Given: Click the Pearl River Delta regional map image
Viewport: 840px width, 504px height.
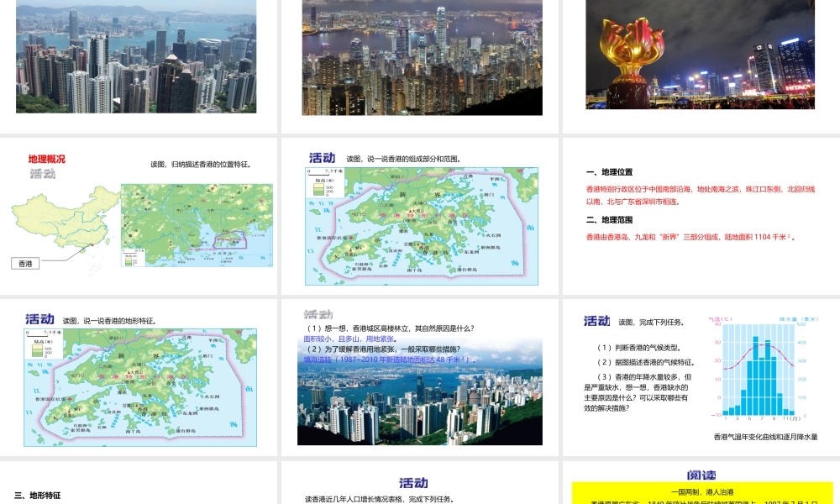Looking at the screenshot, I should pos(197,225).
